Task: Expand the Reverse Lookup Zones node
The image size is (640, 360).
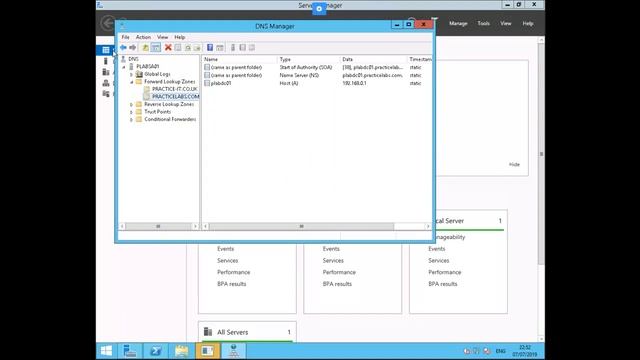Action: point(131,104)
